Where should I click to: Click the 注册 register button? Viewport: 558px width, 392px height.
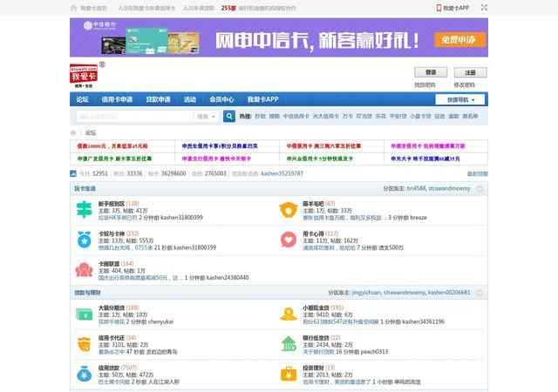[470, 72]
